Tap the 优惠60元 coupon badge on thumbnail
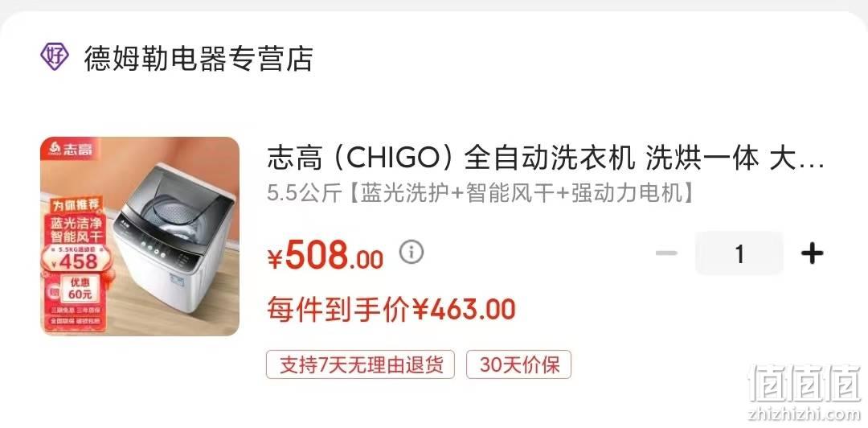This screenshot has height=428, width=868. [80, 288]
